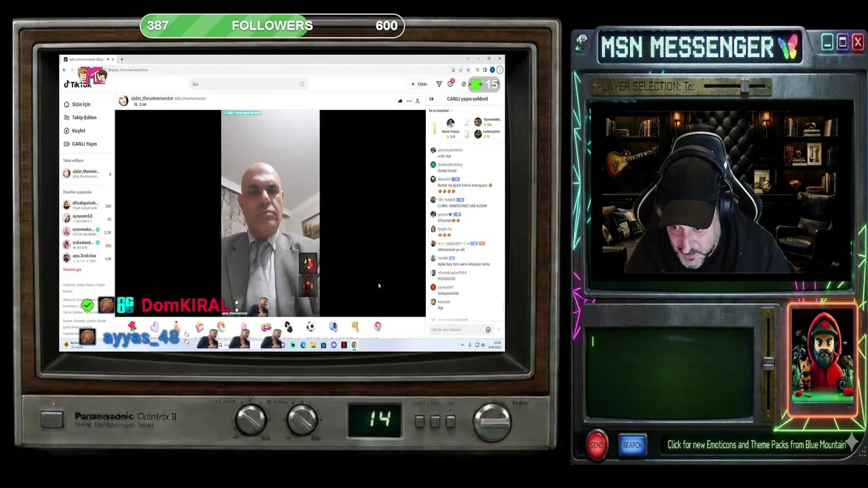This screenshot has width=868, height=488.
Task: Send the chat message arrow icon
Action: click(x=498, y=330)
